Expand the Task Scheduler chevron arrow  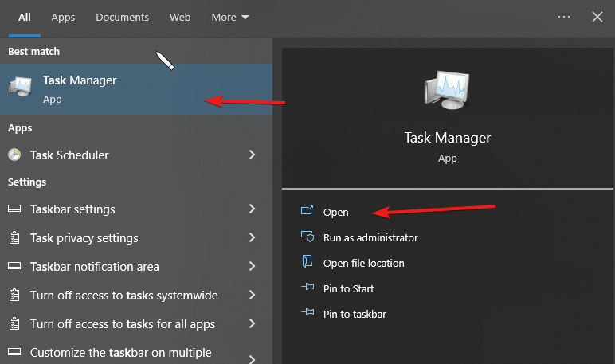252,155
